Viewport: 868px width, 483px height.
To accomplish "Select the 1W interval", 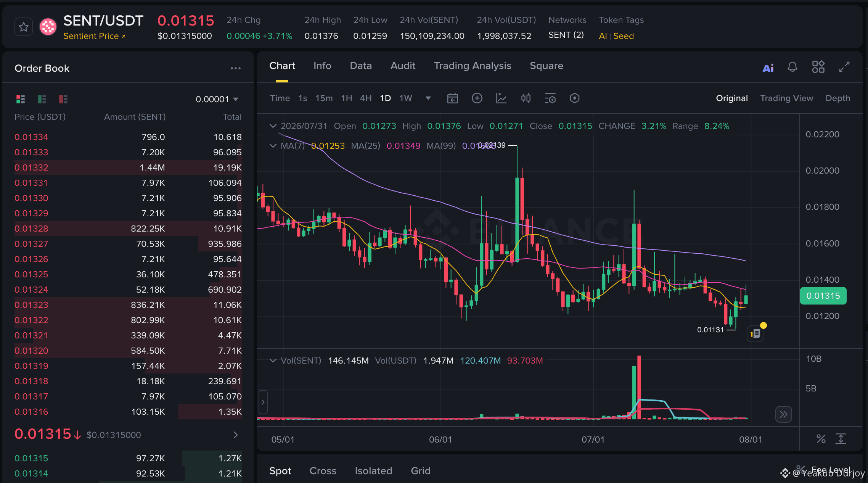I will 406,98.
